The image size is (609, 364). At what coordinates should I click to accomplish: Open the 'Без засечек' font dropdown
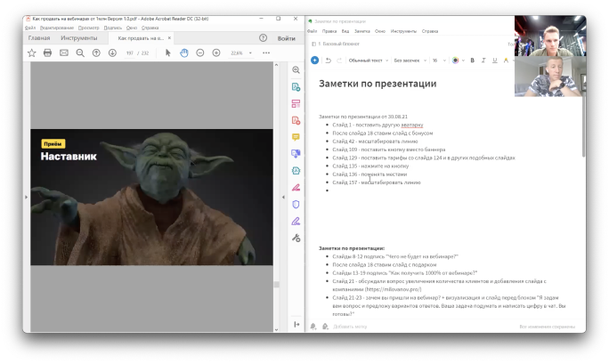click(x=410, y=61)
